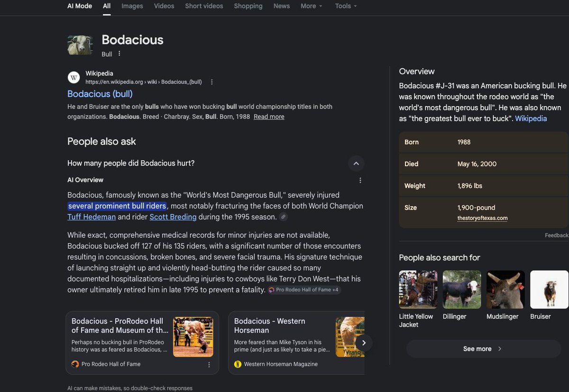Click the 'May 16, 2000' died value
The width and height of the screenshot is (569, 392).
(477, 164)
